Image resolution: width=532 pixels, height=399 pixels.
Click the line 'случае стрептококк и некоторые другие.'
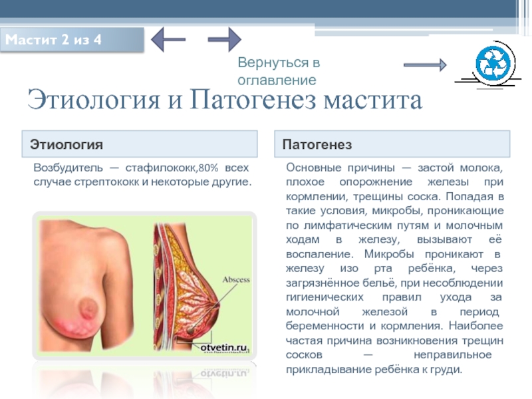142,182
